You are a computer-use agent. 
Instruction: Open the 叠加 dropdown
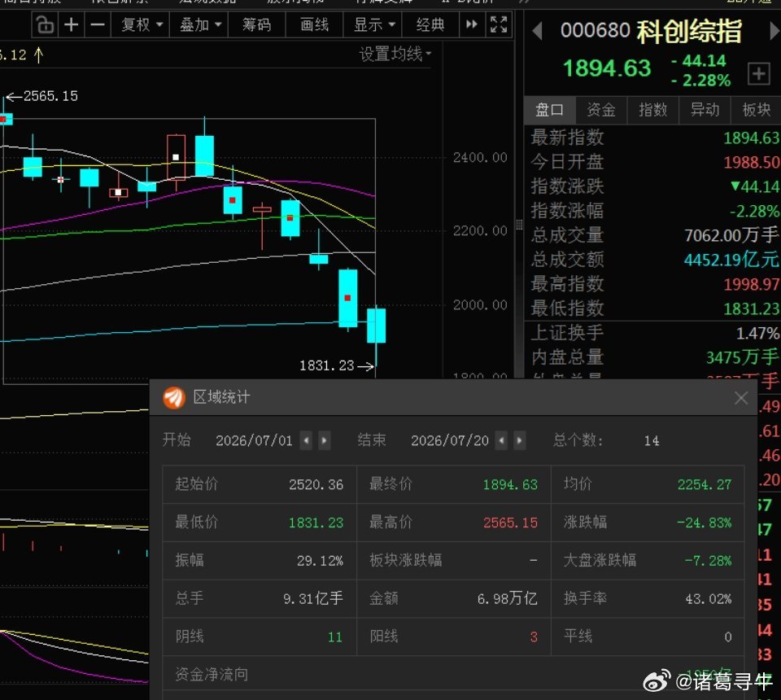(x=200, y=24)
